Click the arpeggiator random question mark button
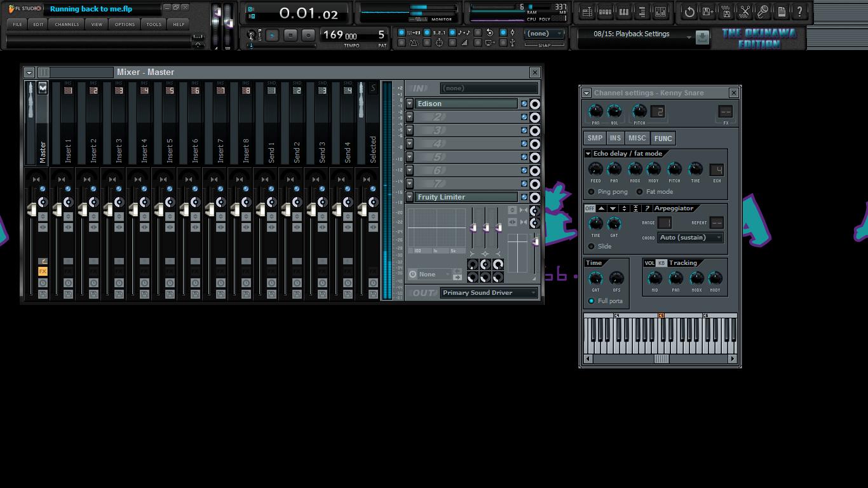Image resolution: width=868 pixels, height=488 pixels. (x=648, y=208)
